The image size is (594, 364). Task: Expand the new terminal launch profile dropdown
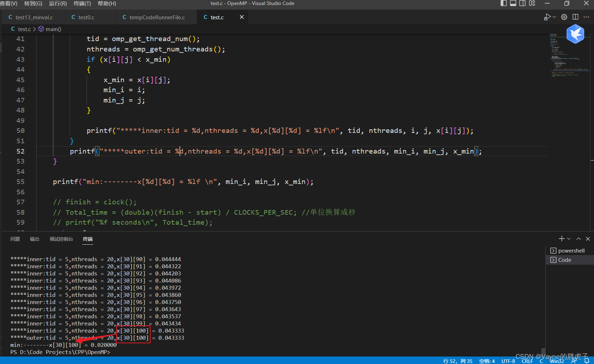coord(569,239)
